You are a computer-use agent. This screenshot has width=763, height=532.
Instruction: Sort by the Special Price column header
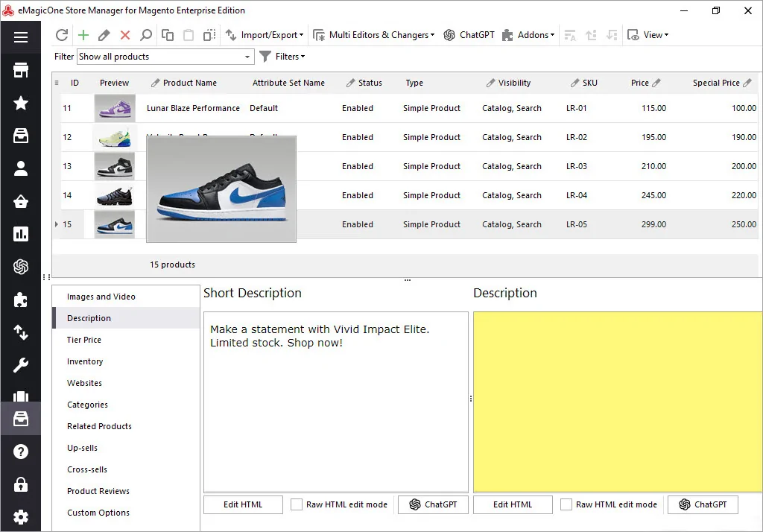pos(722,83)
